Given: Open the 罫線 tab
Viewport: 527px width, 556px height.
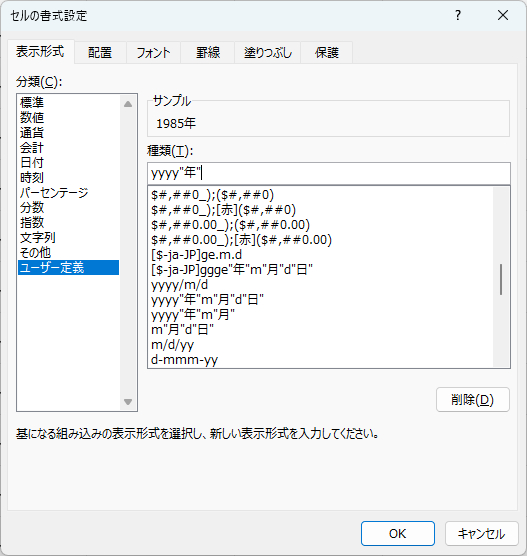Looking at the screenshot, I should click(208, 52).
